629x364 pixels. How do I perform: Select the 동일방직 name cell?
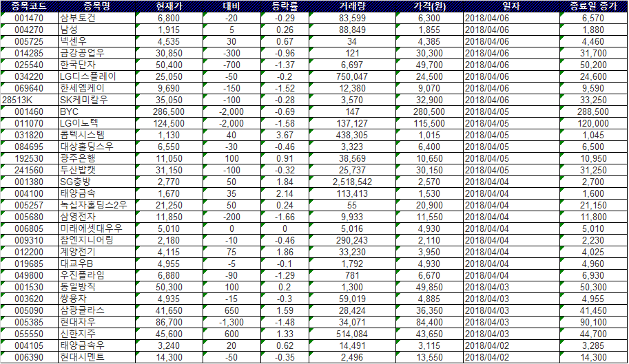96,287
